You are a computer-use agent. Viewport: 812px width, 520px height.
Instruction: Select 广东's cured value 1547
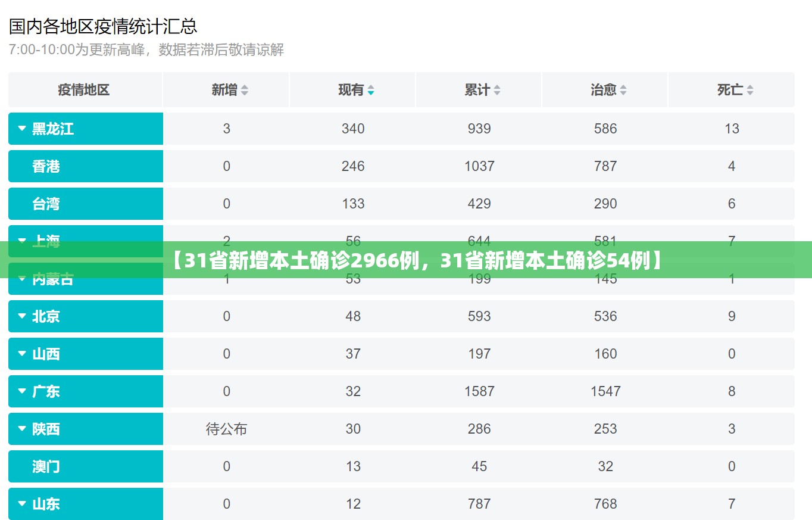point(605,391)
